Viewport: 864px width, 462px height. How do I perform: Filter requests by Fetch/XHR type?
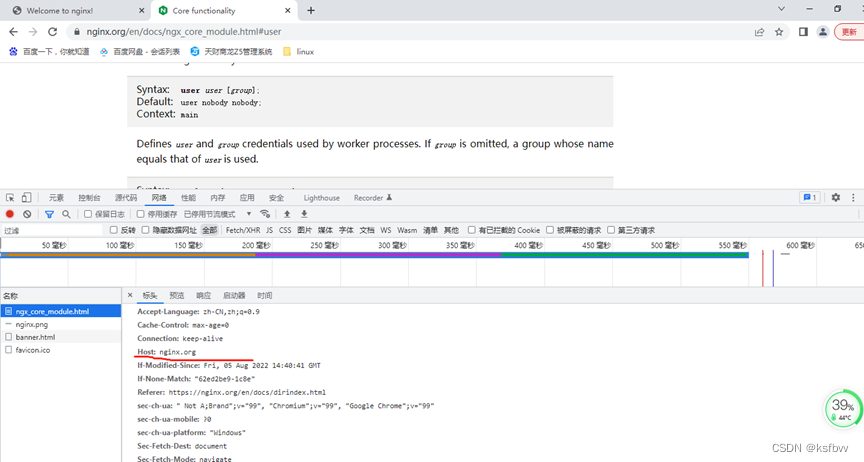coord(243,230)
